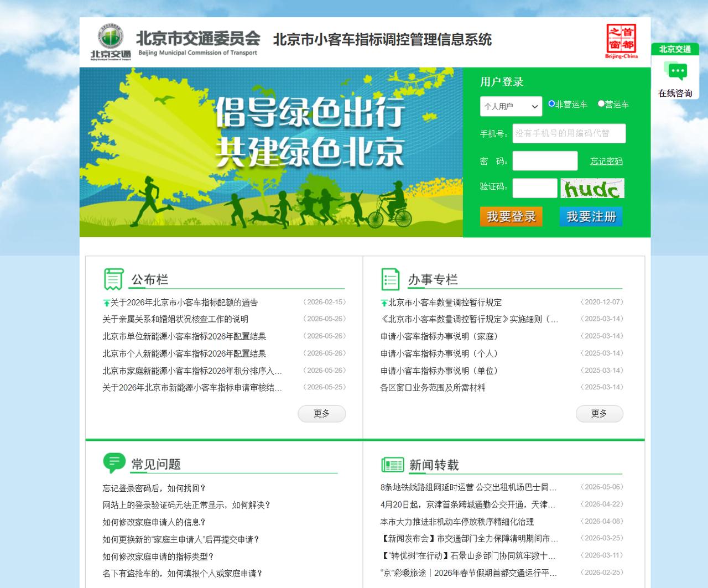
Task: Focus the 验证码 captcha input field
Action: (x=535, y=188)
